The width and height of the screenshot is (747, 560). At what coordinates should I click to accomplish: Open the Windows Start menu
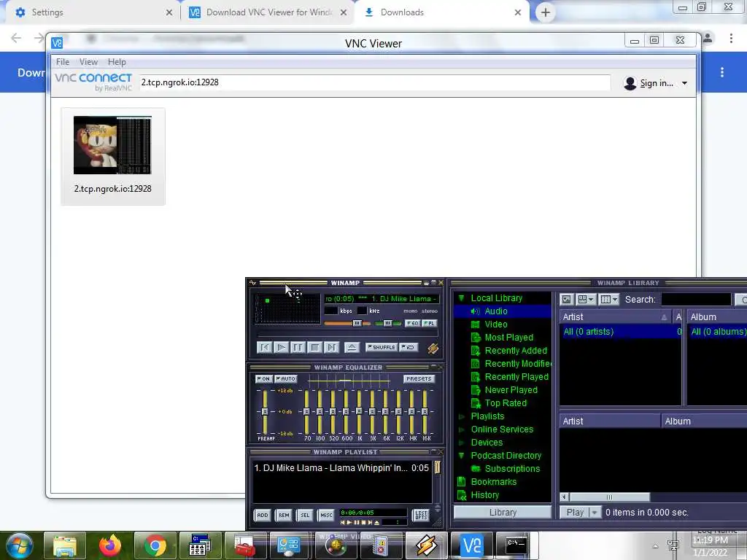[19, 545]
